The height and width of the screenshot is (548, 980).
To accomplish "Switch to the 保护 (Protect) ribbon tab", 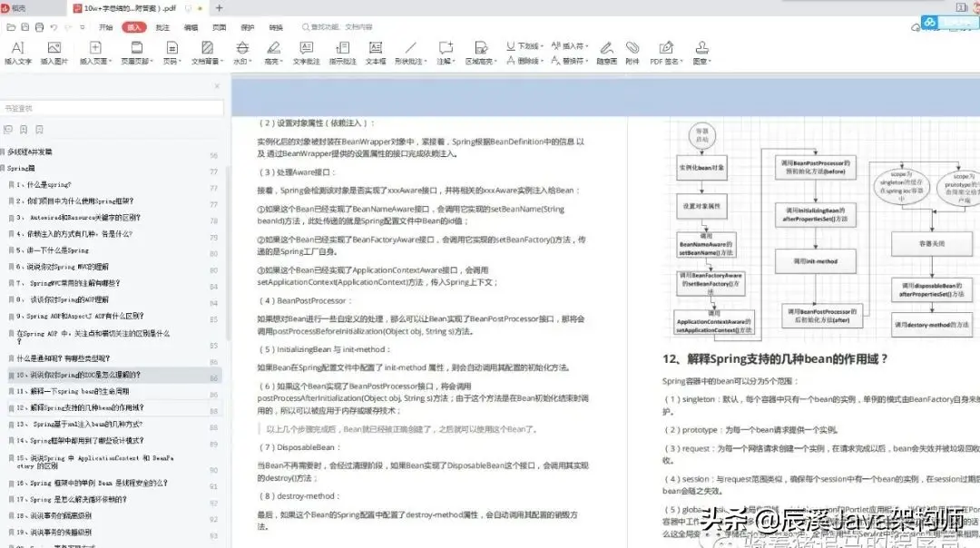I will pos(248,27).
